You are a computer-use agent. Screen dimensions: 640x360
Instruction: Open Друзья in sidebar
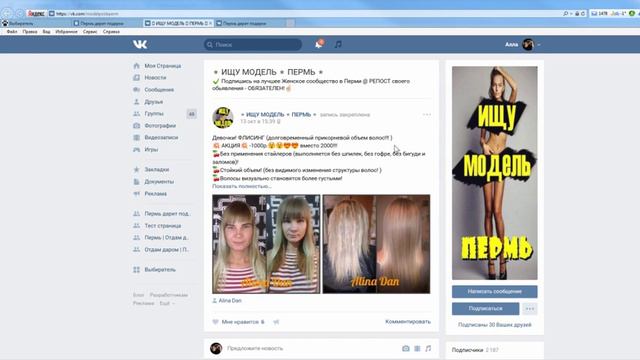(153, 102)
